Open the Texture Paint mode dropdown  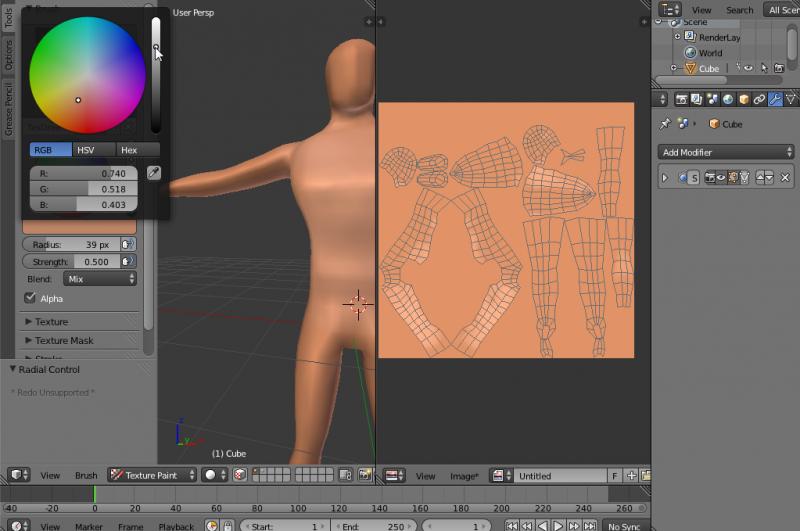pyautogui.click(x=150, y=476)
